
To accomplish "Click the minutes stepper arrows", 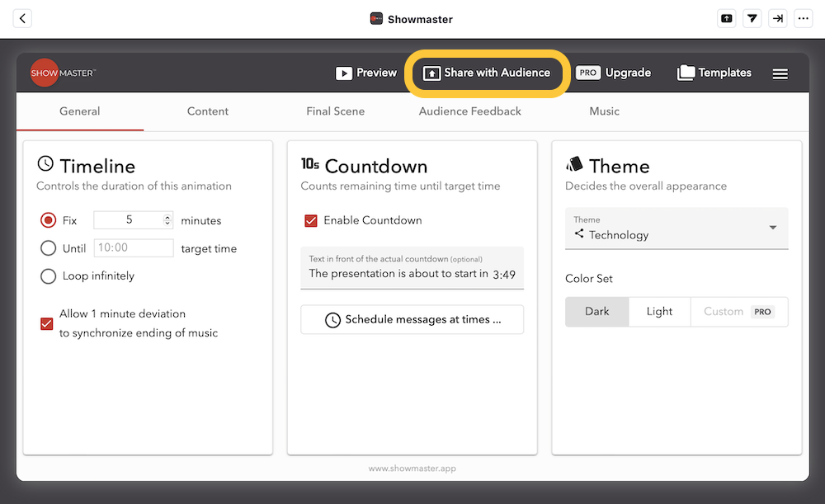I will coord(167,220).
